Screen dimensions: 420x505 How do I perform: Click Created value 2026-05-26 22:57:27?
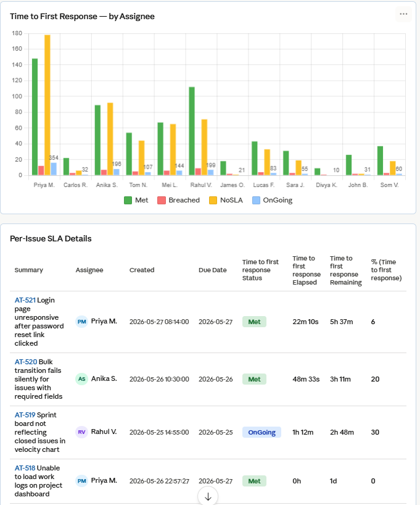pos(159,481)
